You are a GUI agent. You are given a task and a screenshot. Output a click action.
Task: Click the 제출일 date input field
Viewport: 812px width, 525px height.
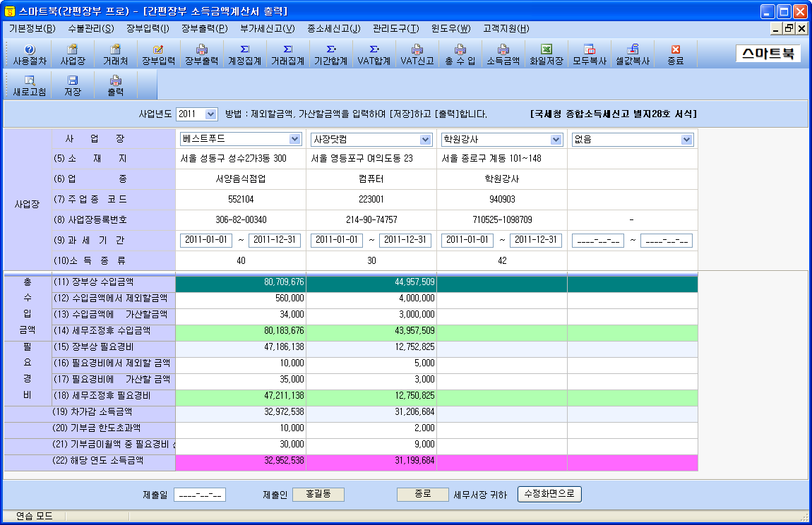pos(200,495)
